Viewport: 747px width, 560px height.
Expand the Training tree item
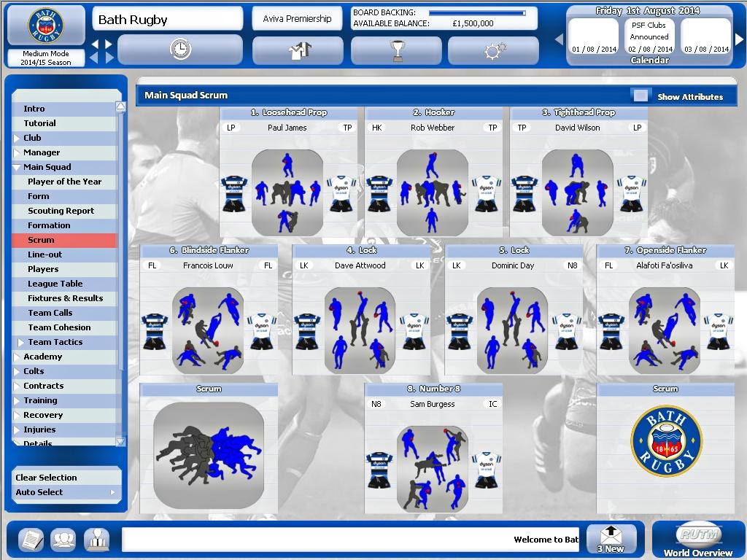18,401
